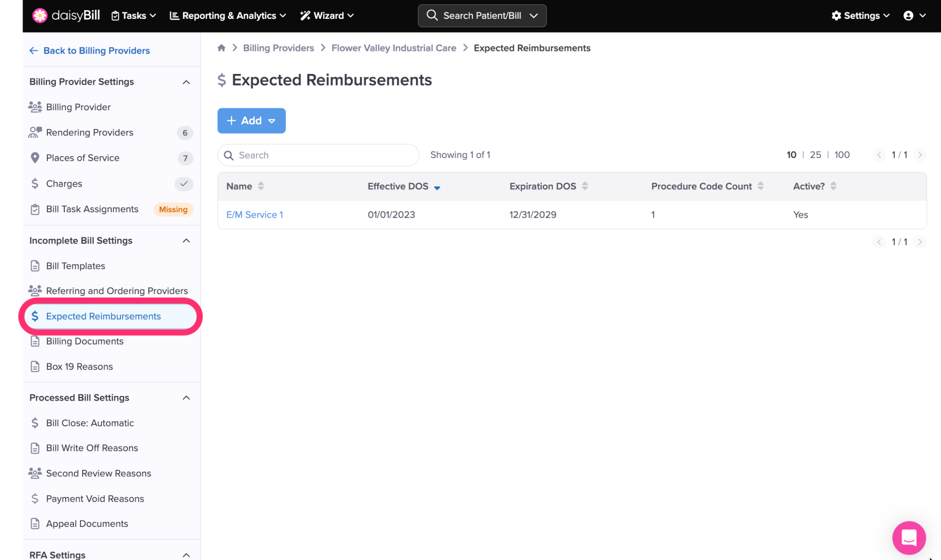Toggle sort on Procedure Code Count
This screenshot has width=941, height=560.
761,186
